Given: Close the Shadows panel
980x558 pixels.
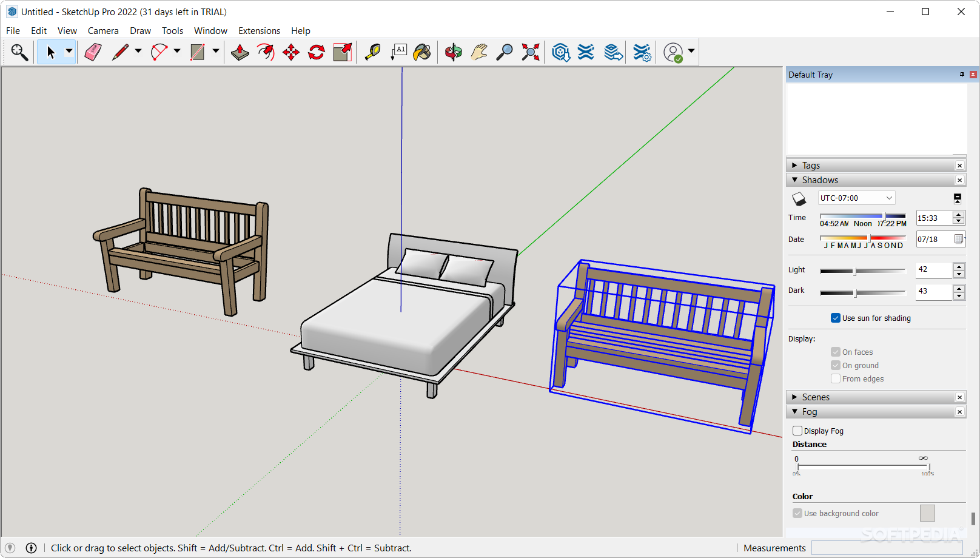Looking at the screenshot, I should pyautogui.click(x=959, y=180).
